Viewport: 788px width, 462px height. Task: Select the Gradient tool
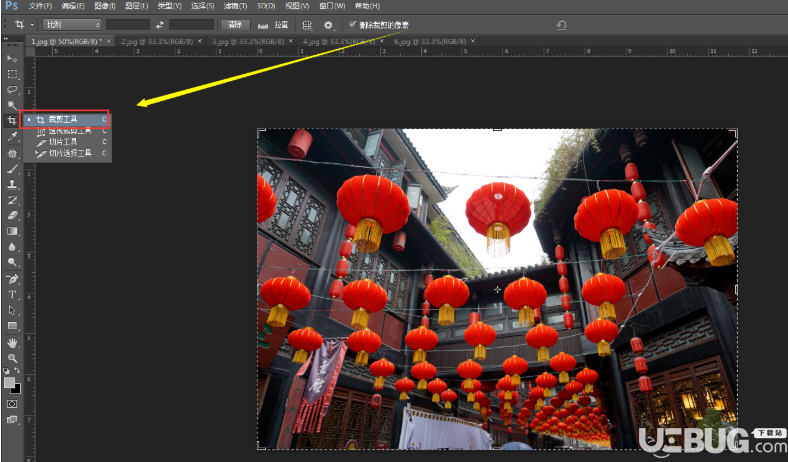[x=12, y=231]
